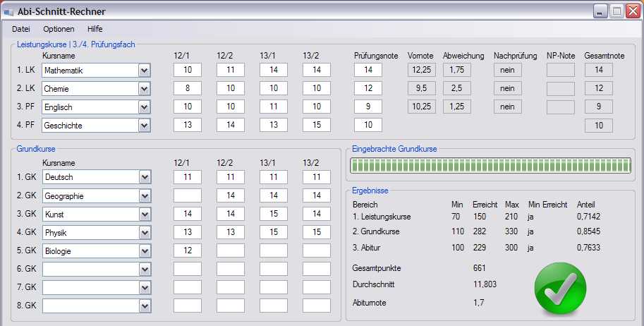This screenshot has width=644, height=326.
Task: Open the Hilfe menu
Action: click(95, 29)
